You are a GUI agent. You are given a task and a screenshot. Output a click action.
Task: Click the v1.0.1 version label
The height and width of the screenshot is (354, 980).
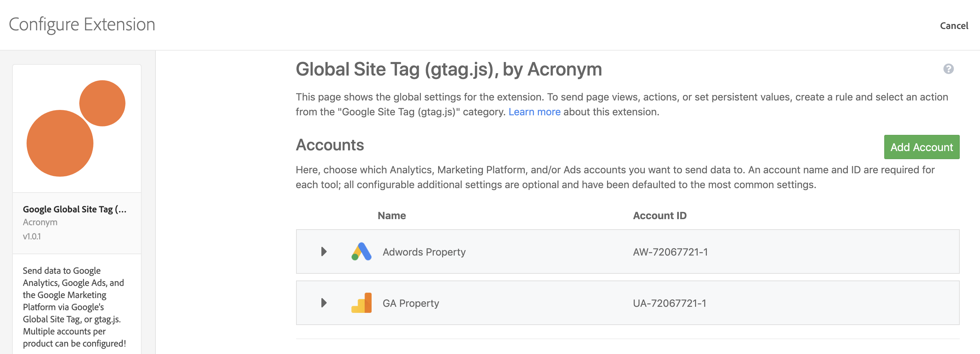click(x=32, y=236)
